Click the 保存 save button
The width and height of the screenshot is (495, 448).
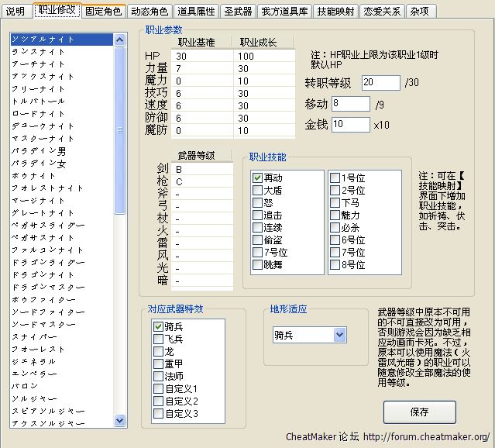[419, 412]
